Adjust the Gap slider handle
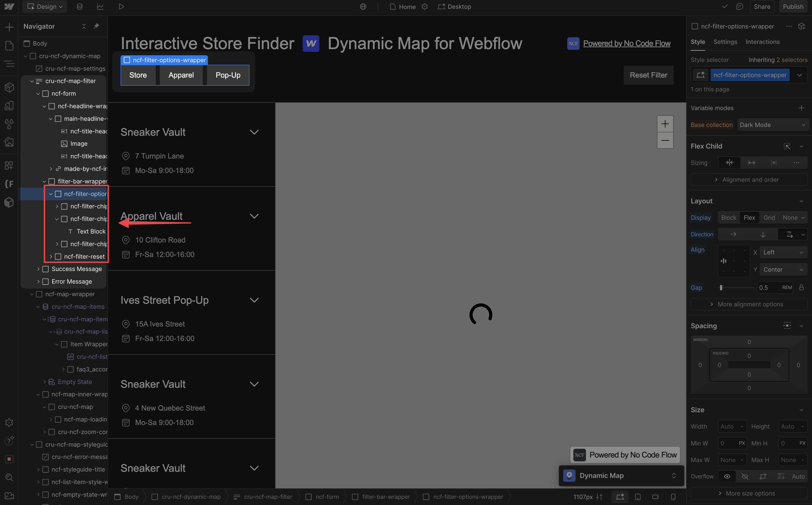Image resolution: width=812 pixels, height=505 pixels. 721,288
